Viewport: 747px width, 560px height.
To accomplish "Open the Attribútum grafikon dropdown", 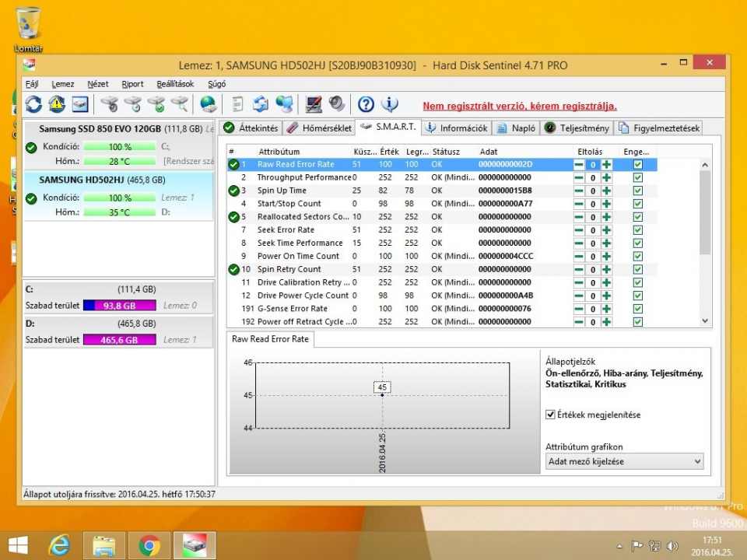I will 624,461.
